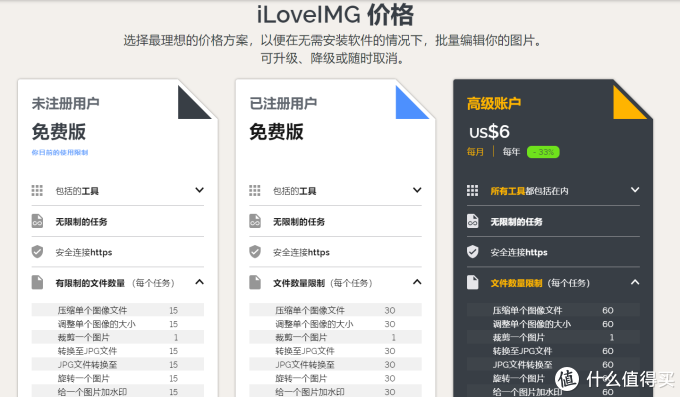Click 无限制的任务 in the premium card
The height and width of the screenshot is (397, 680).
517,222
